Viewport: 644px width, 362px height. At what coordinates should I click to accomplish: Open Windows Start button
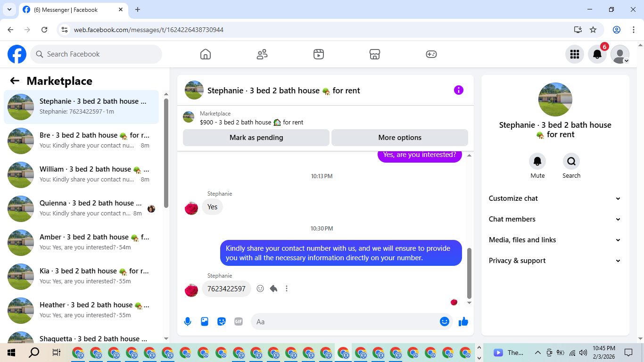pos(11,353)
